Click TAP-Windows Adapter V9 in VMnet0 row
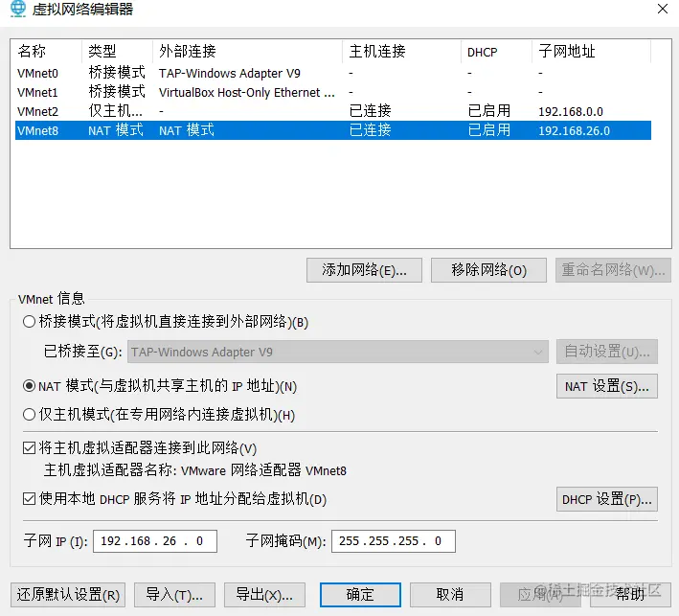The height and width of the screenshot is (616, 679). (x=230, y=73)
